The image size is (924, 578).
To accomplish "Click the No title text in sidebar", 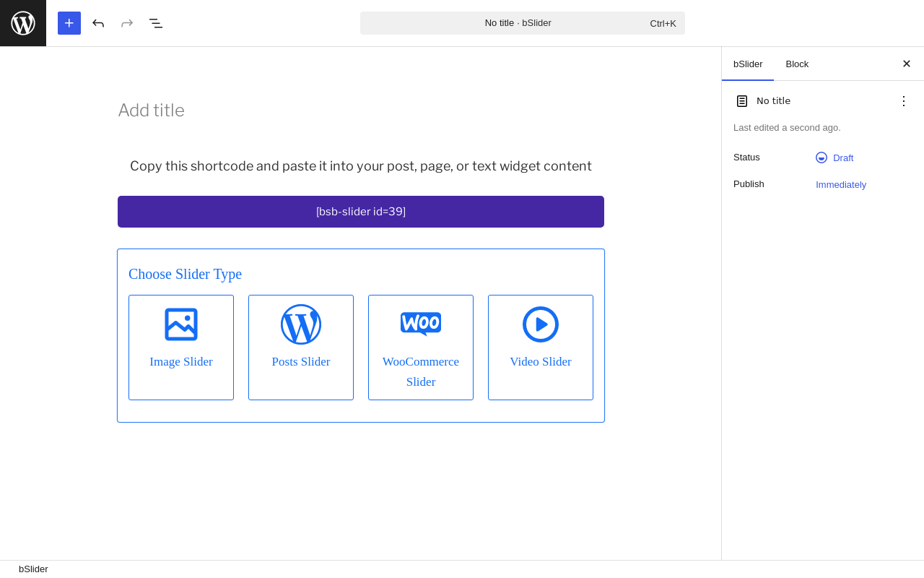I will tap(773, 101).
